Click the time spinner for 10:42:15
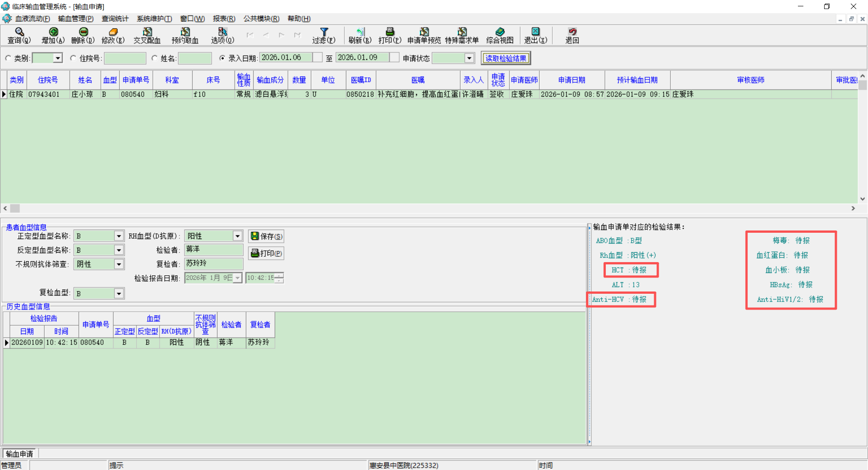868x470 pixels. coord(279,277)
